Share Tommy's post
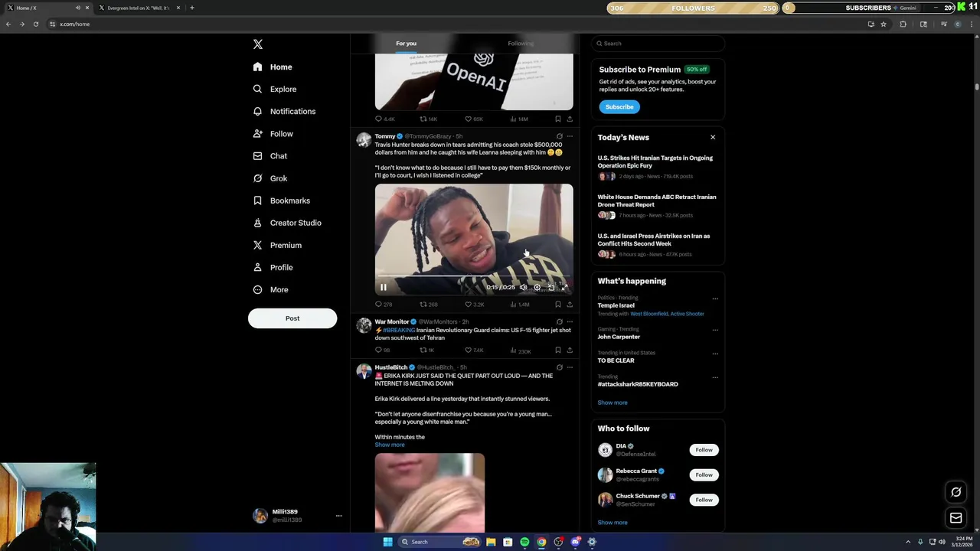 [570, 305]
